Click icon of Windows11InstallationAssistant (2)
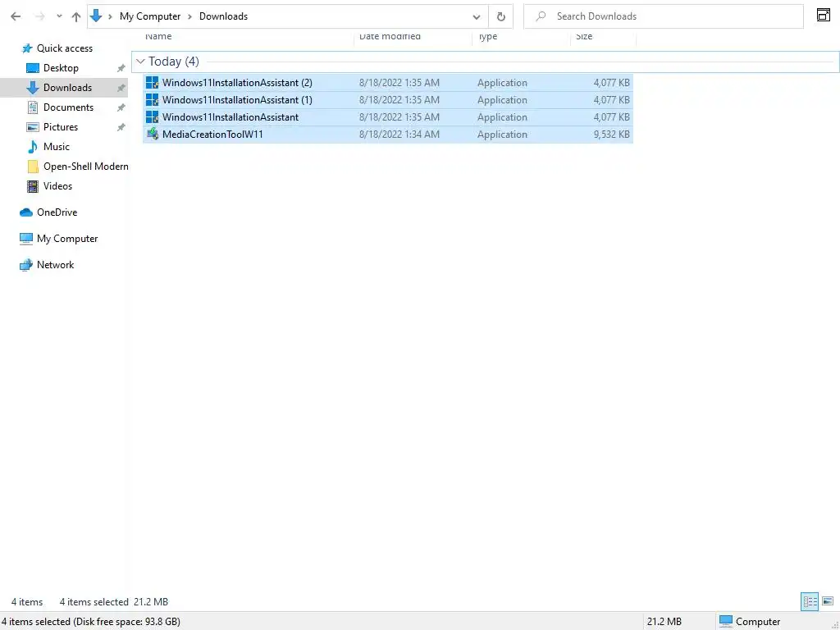Viewport: 840px width, 630px height. 152,83
